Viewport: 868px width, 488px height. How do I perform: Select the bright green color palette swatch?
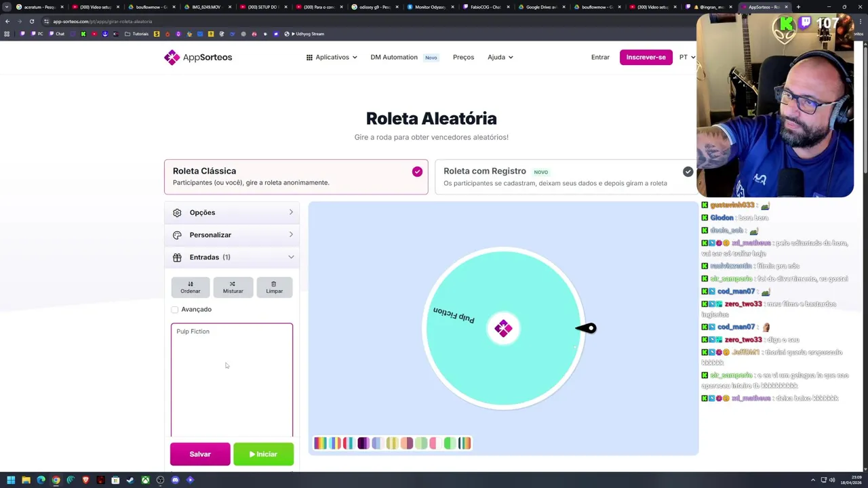click(x=450, y=443)
